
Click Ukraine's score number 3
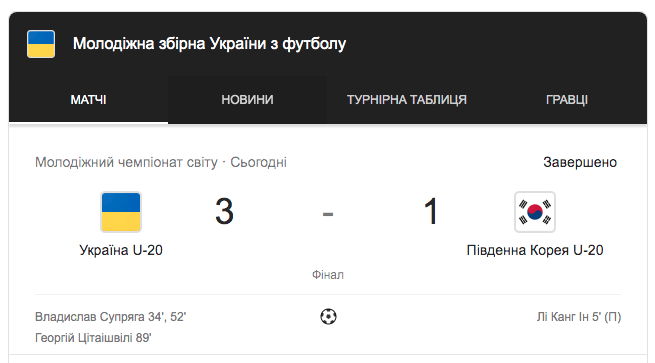224,211
